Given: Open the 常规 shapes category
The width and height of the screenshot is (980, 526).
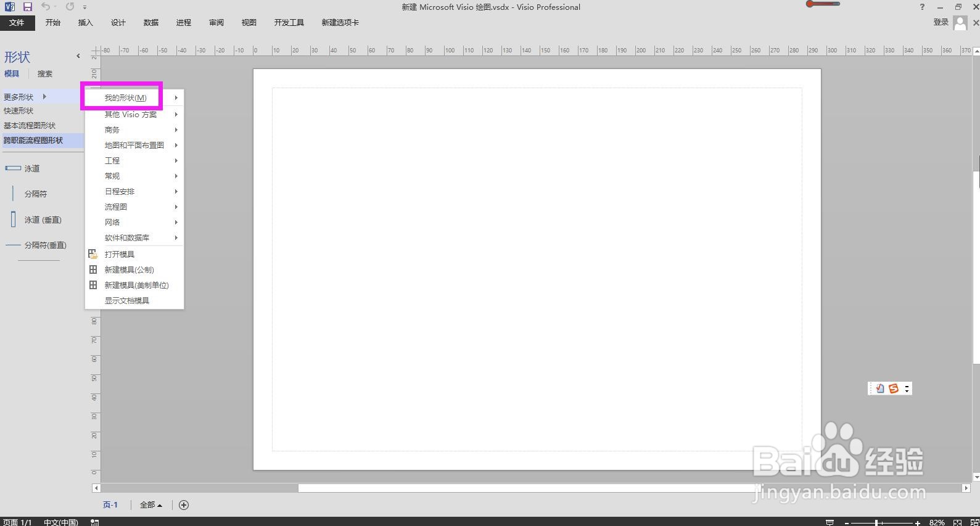Looking at the screenshot, I should 134,176.
